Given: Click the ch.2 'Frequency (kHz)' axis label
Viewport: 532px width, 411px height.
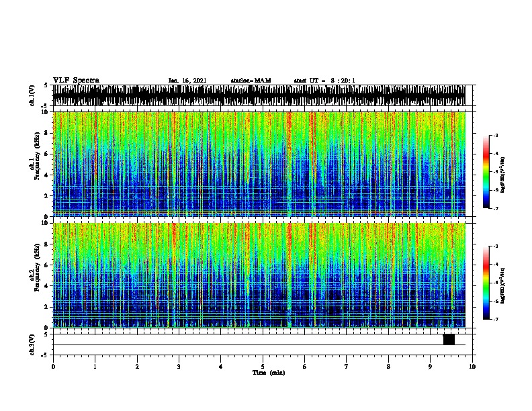Looking at the screenshot, I should click(37, 267).
